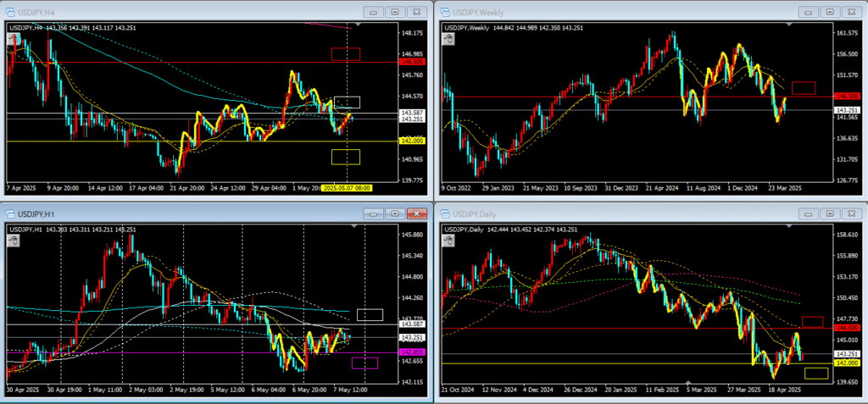Image resolution: width=868 pixels, height=404 pixels.
Task: Minimize the USDJPY,H4 chart window
Action: point(374,12)
